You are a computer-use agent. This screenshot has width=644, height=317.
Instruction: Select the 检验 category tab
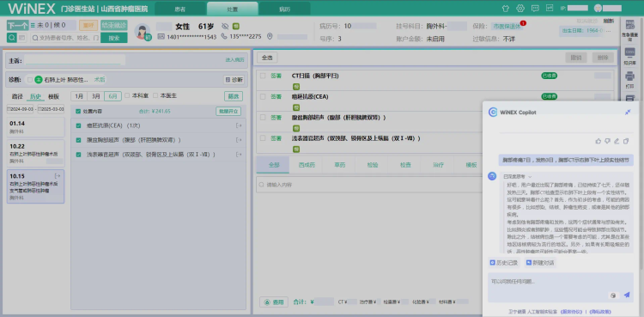[373, 164]
